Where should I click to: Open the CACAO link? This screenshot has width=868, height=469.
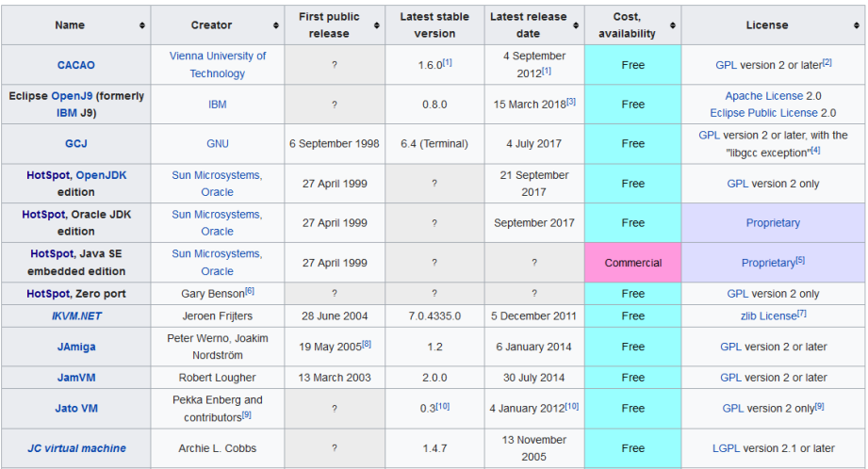tap(75, 65)
